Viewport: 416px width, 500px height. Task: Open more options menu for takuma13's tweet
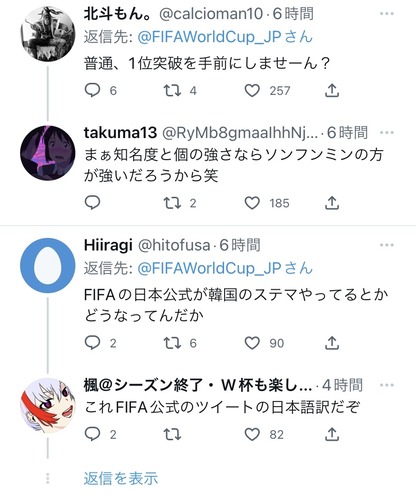pos(387,133)
